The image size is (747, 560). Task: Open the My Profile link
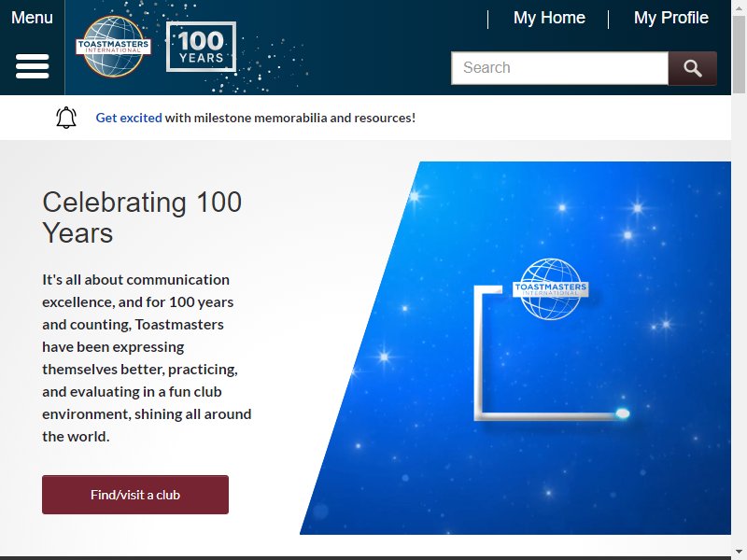(670, 18)
